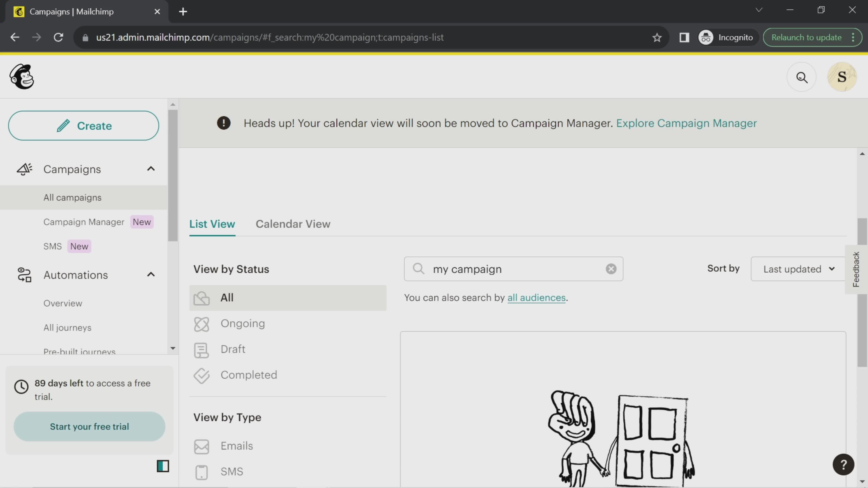Screen dimensions: 868x488
Task: Click the Mailchimp monkey logo icon
Action: 21,76
